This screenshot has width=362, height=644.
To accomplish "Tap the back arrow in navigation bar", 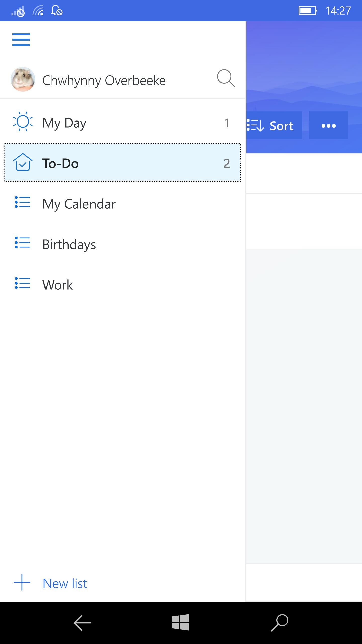I will click(x=82, y=623).
